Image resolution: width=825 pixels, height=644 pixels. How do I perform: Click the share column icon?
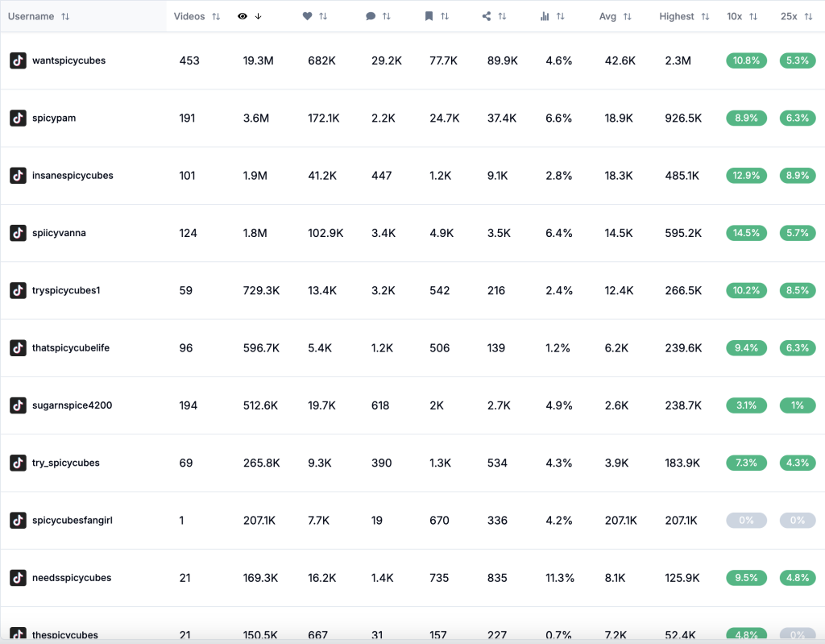pos(487,16)
